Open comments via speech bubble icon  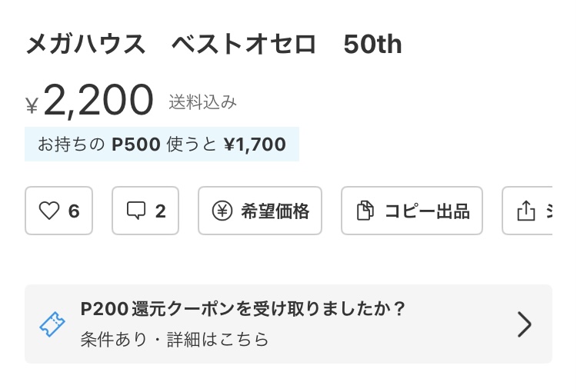pyautogui.click(x=135, y=211)
